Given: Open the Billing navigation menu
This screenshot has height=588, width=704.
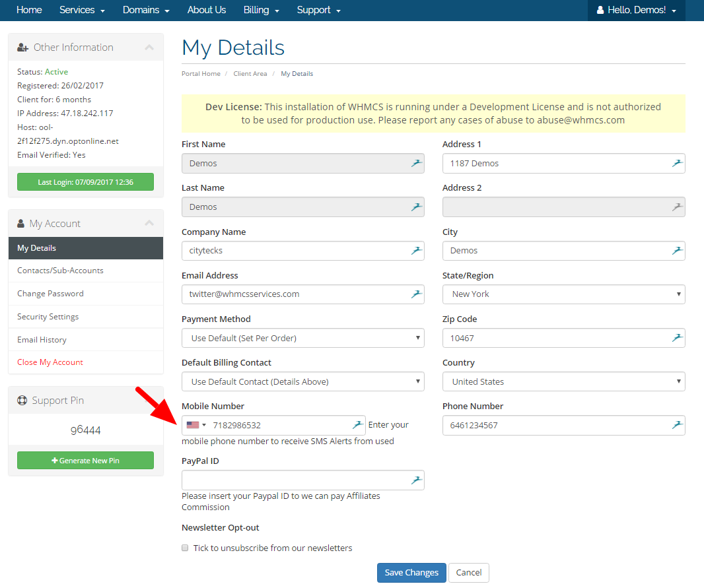Looking at the screenshot, I should pos(262,10).
